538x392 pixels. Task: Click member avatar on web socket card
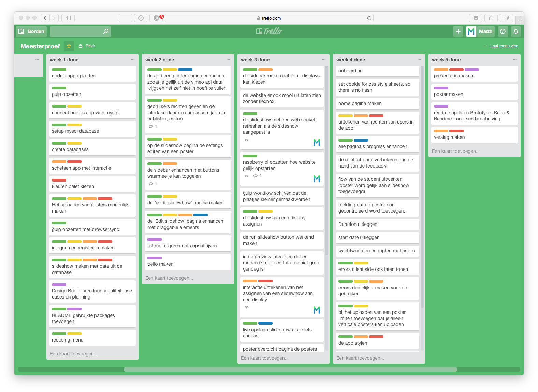(317, 142)
